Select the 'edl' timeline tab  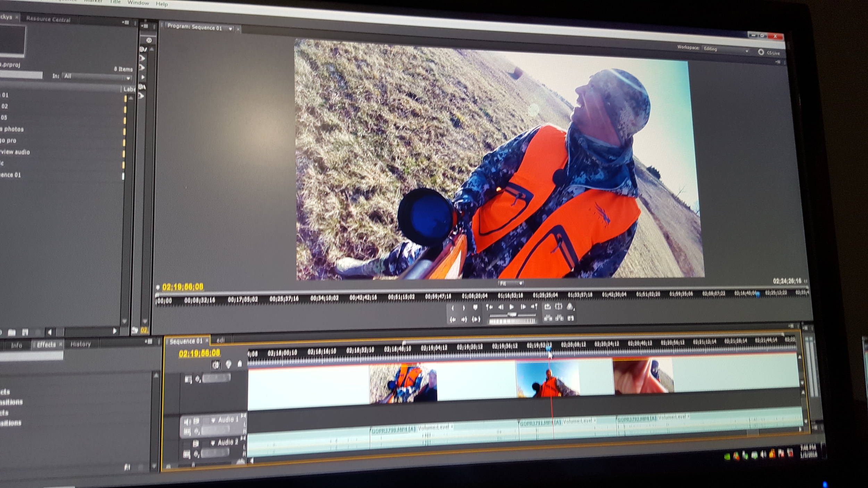(x=221, y=340)
